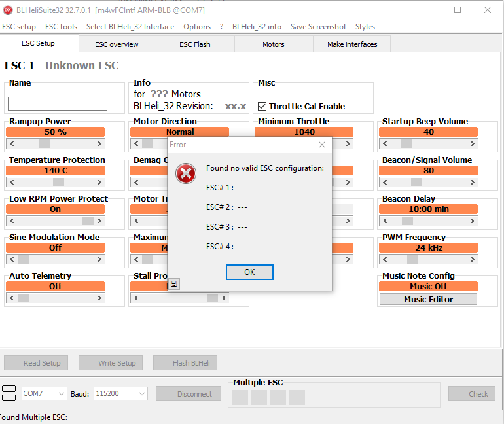Click Beacon Delay slider thumb
Image resolution: width=504 pixels, height=424 pixels.
(x=407, y=221)
